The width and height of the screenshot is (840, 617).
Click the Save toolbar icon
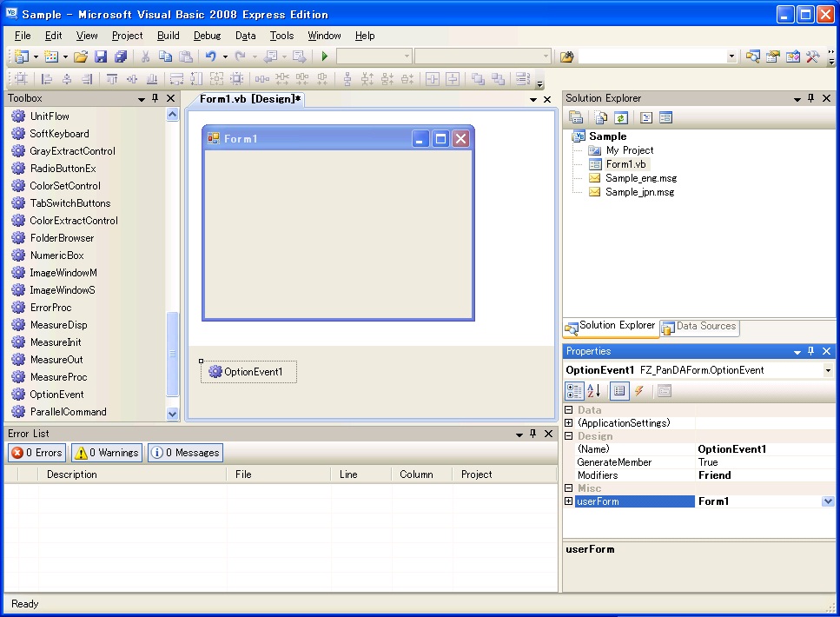tap(101, 56)
